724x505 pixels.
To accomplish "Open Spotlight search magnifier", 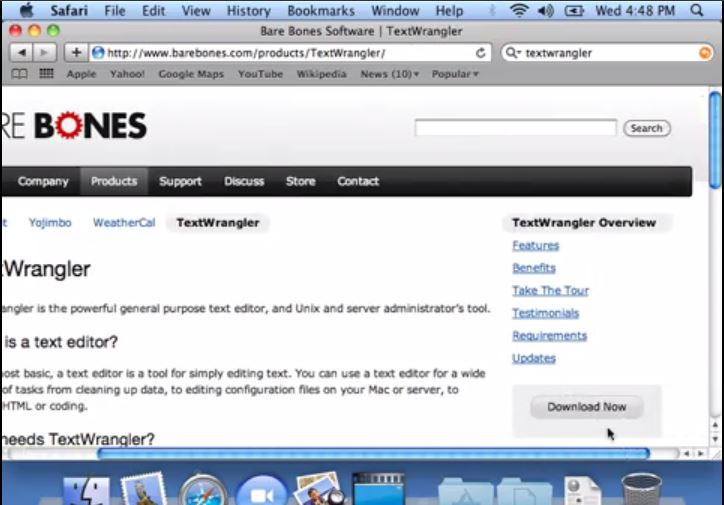I will click(x=697, y=10).
